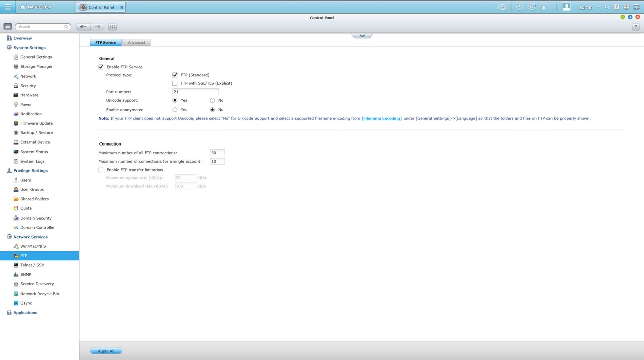
Task: Open Overview in the sidebar
Action: pos(22,38)
